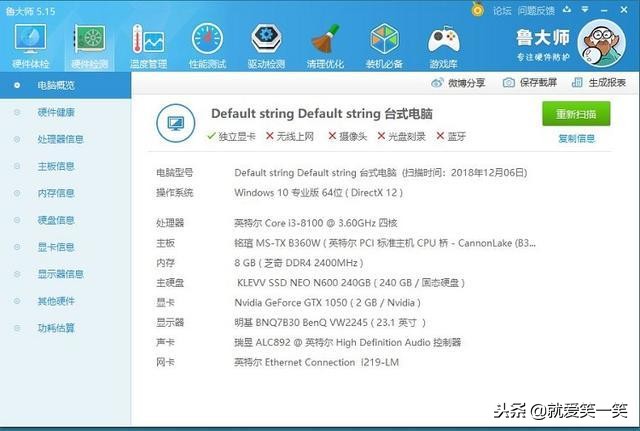Click the desktop computer circle icon
This screenshot has width=640, height=431.
(x=176, y=123)
